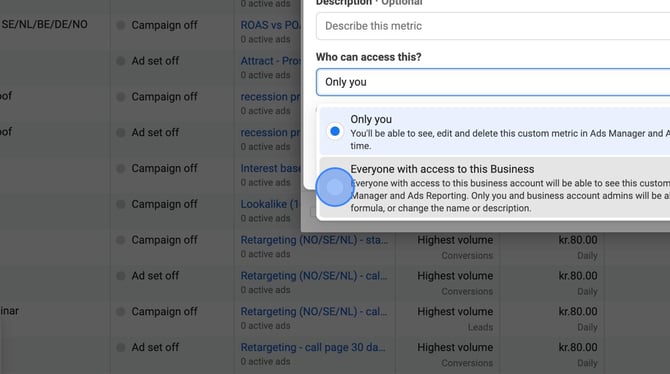Select the 'Only you' radio button
Viewport: 670px width, 374px height.
pyautogui.click(x=335, y=131)
